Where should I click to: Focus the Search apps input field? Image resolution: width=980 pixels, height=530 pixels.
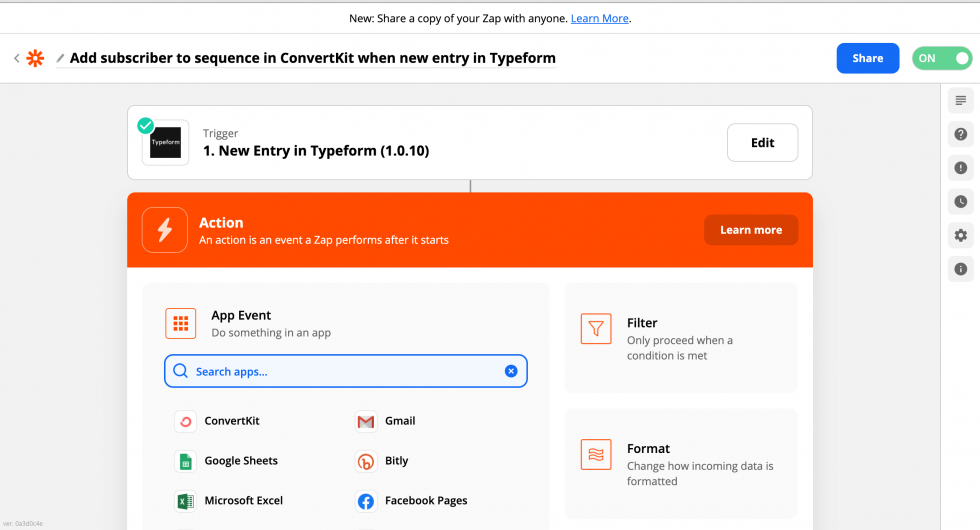pos(346,371)
